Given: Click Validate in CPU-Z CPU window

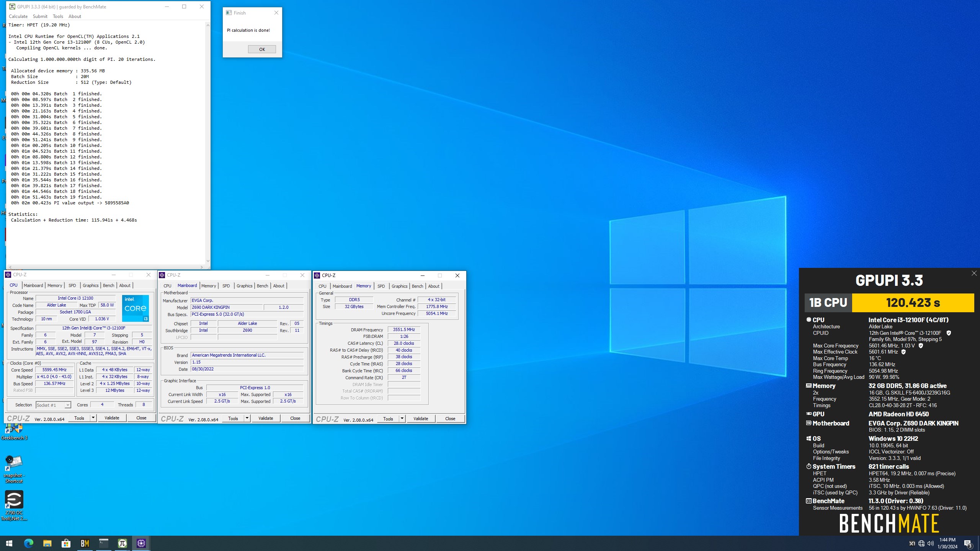Looking at the screenshot, I should (x=112, y=418).
